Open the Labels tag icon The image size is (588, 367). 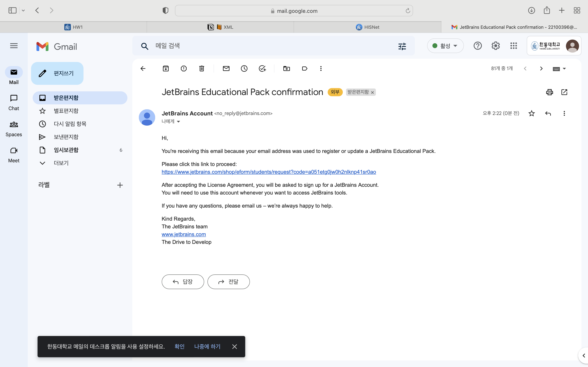tap(304, 69)
